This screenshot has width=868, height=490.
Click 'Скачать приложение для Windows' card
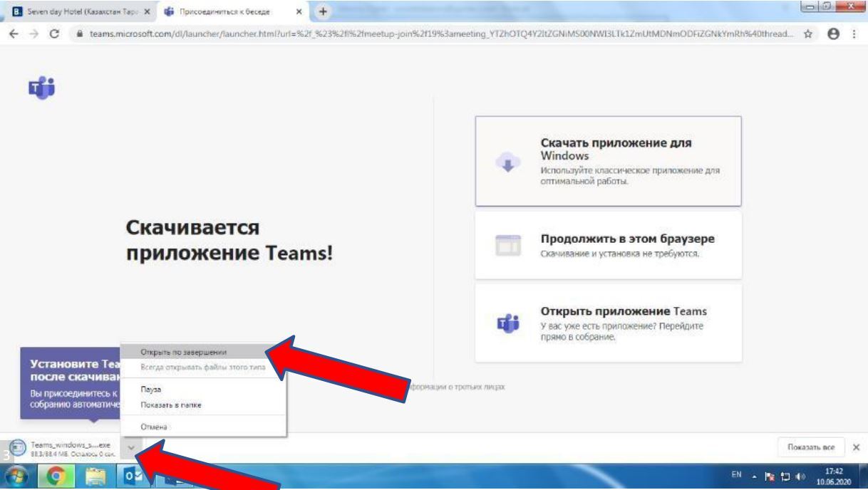(x=609, y=162)
